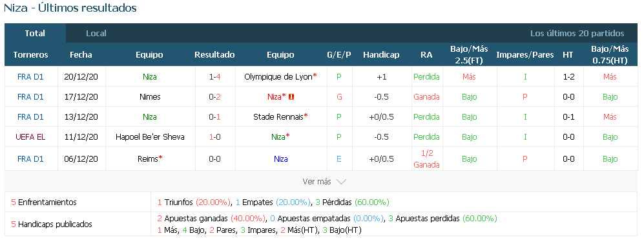Expand the Ver más chevron
The height and width of the screenshot is (240, 644).
coord(341,182)
